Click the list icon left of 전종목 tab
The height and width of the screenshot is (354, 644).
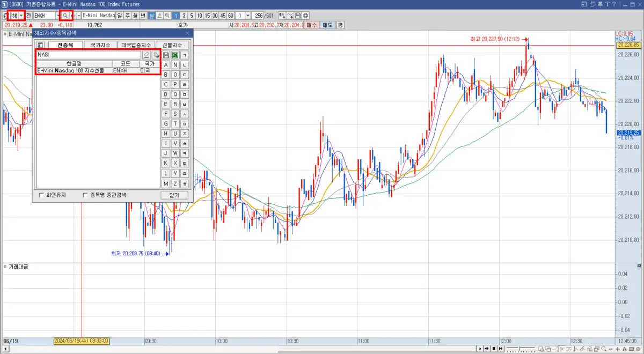[40, 45]
